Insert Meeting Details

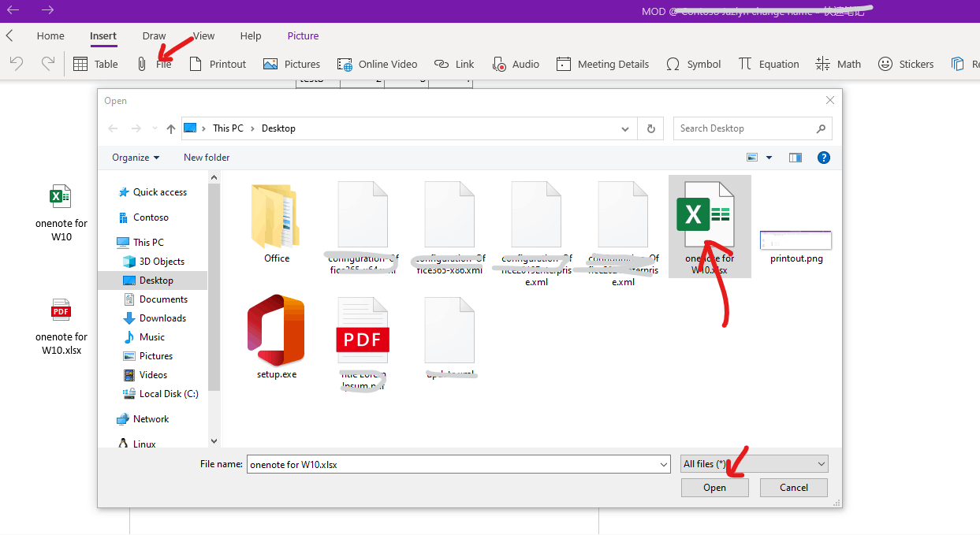point(602,64)
